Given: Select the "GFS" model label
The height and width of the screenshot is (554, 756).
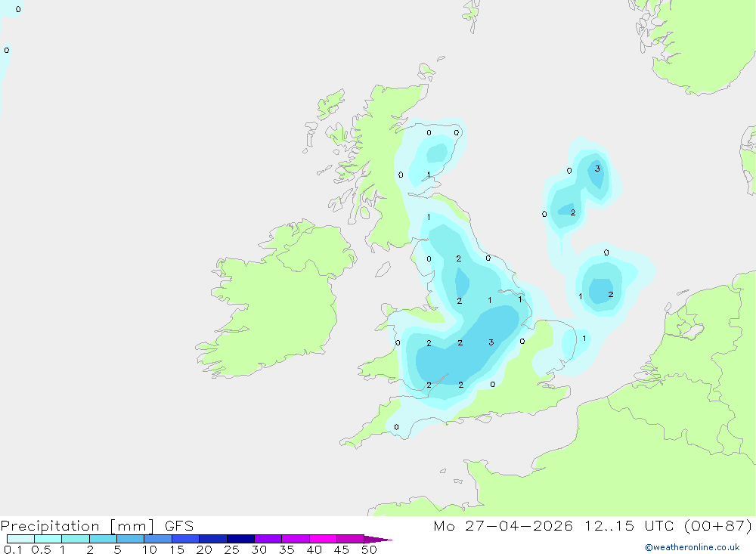Looking at the screenshot, I should [179, 526].
